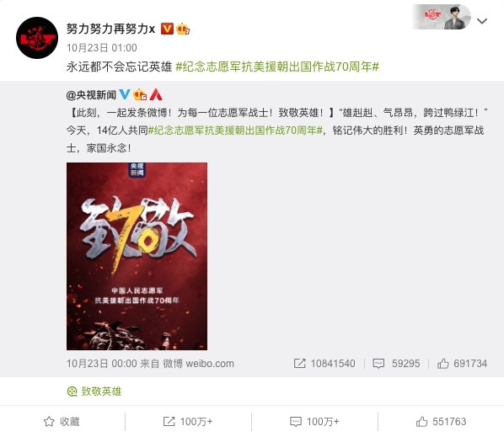Screen dimensions: 504x437
Task: Click the profile card thumbnail at top right
Action: (442, 17)
